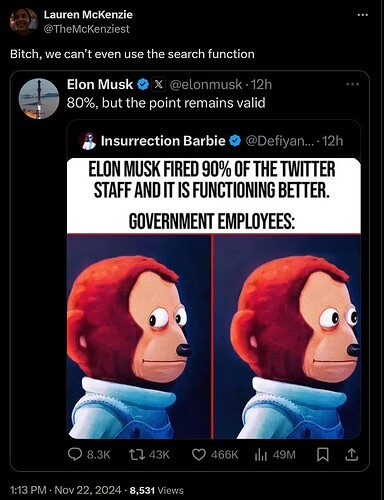This screenshot has width=384, height=500.
Task: Bookmark Elon Musk's quoted post
Action: (x=322, y=455)
